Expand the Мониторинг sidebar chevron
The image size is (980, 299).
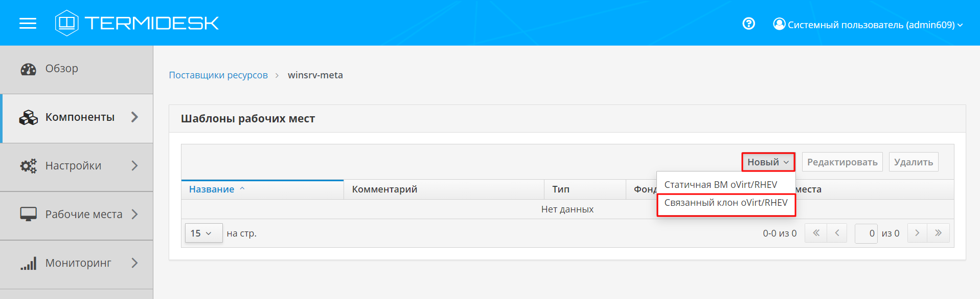(134, 263)
